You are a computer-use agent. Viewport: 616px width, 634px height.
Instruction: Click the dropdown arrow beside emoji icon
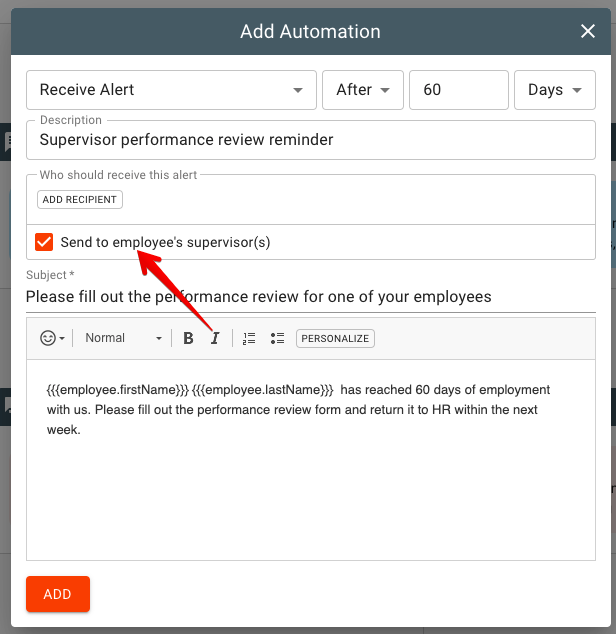(62, 338)
